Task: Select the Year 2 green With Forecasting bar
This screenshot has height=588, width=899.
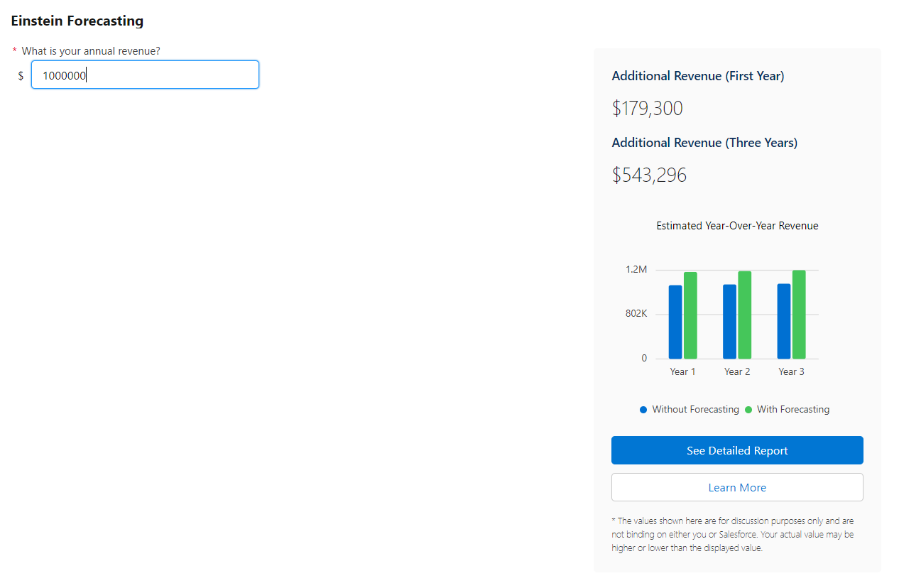Action: [744, 315]
